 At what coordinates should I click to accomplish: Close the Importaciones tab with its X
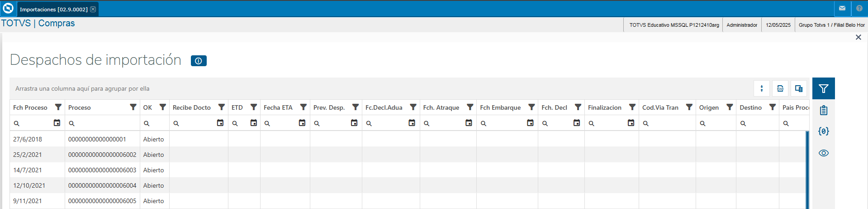[93, 9]
